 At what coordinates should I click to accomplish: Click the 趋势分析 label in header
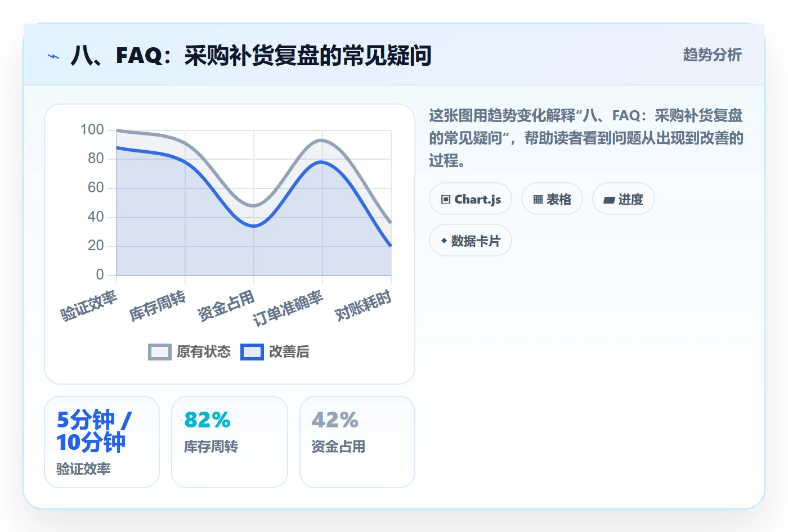click(712, 55)
